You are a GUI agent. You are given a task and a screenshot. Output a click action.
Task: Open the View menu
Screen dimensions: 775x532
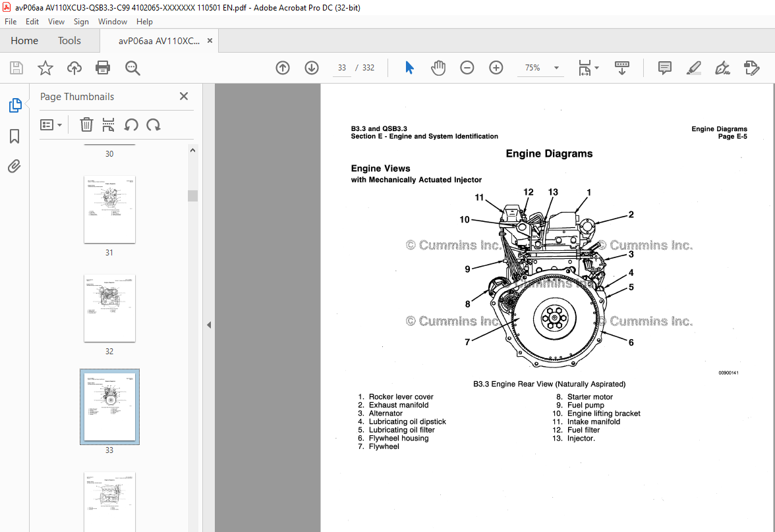click(56, 22)
